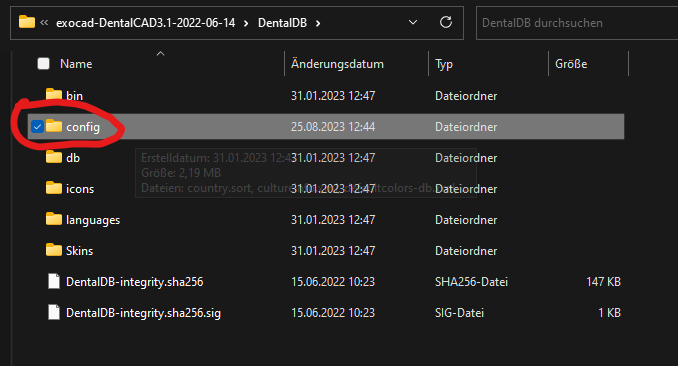Click the 147 KB size cell
The height and width of the screenshot is (366, 678).
tap(603, 282)
